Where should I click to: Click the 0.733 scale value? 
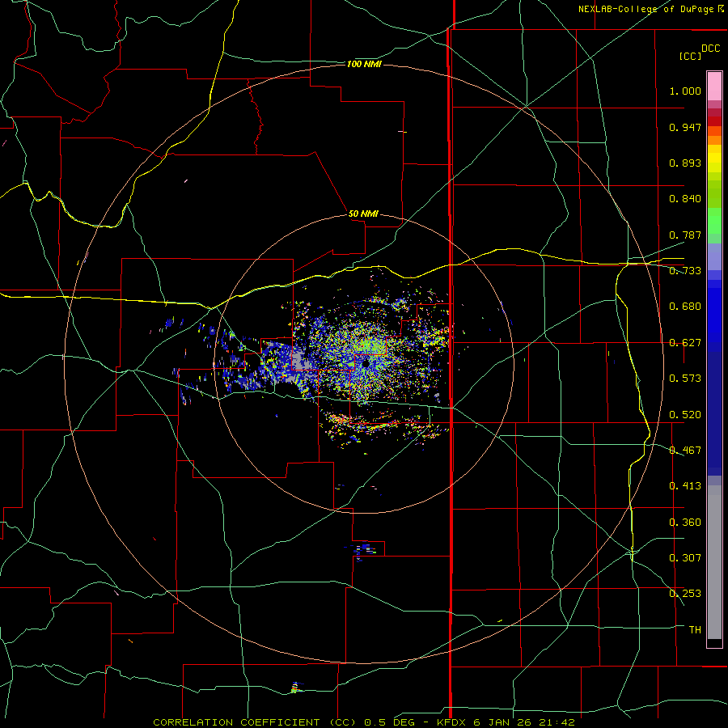pos(685,271)
